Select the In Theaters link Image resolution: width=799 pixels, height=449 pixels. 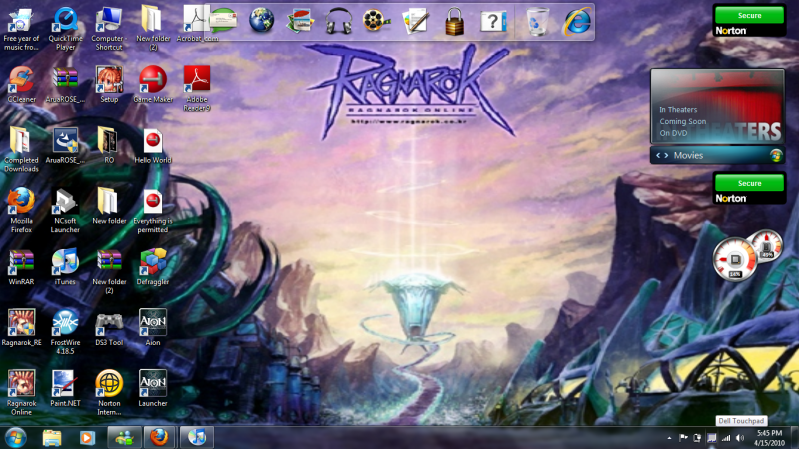(x=676, y=109)
